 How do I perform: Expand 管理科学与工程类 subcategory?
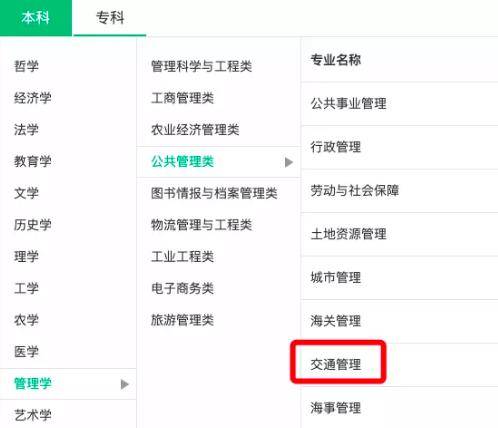(201, 66)
